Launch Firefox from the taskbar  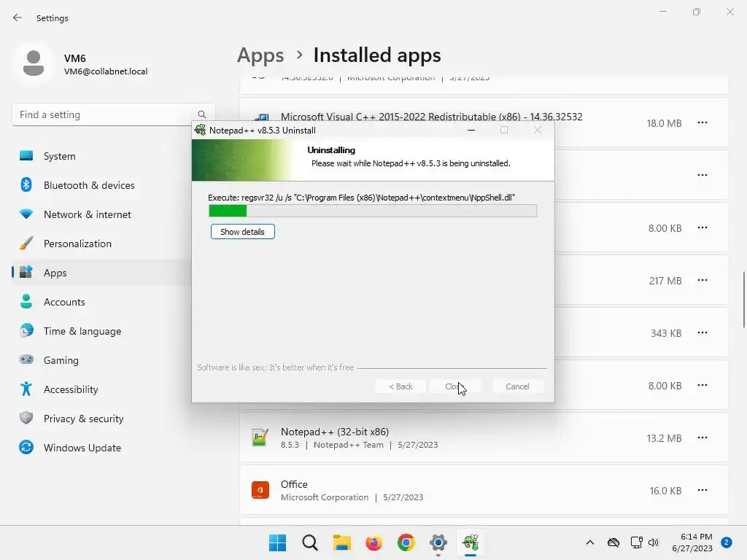(x=374, y=542)
